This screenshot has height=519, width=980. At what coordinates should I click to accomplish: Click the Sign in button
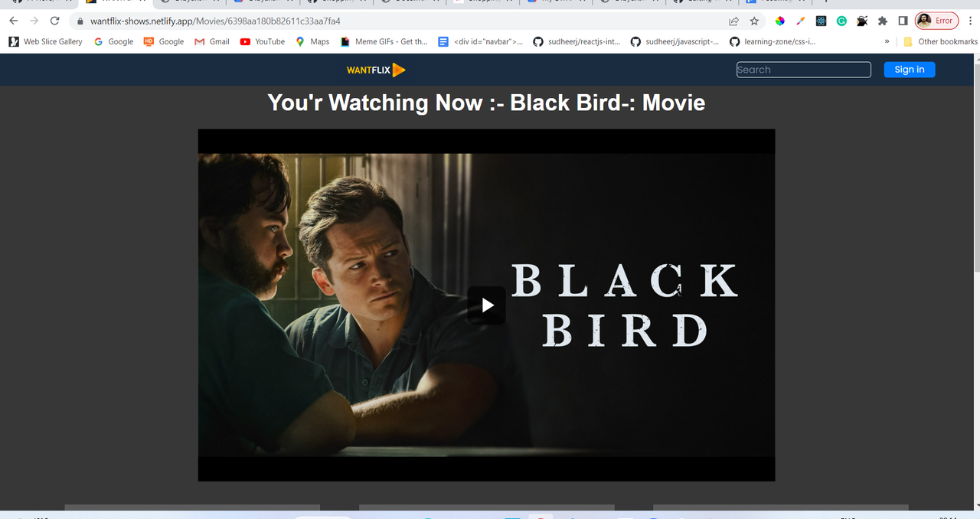[x=910, y=70]
